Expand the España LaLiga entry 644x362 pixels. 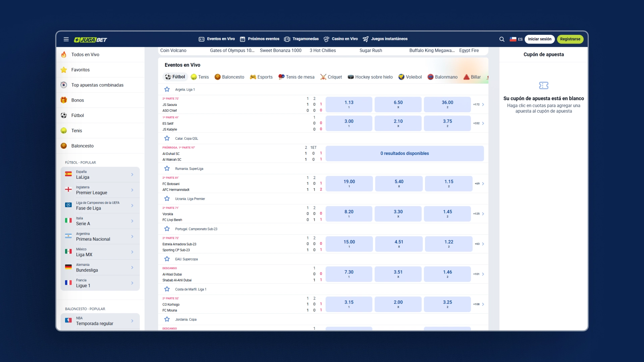tap(100, 175)
